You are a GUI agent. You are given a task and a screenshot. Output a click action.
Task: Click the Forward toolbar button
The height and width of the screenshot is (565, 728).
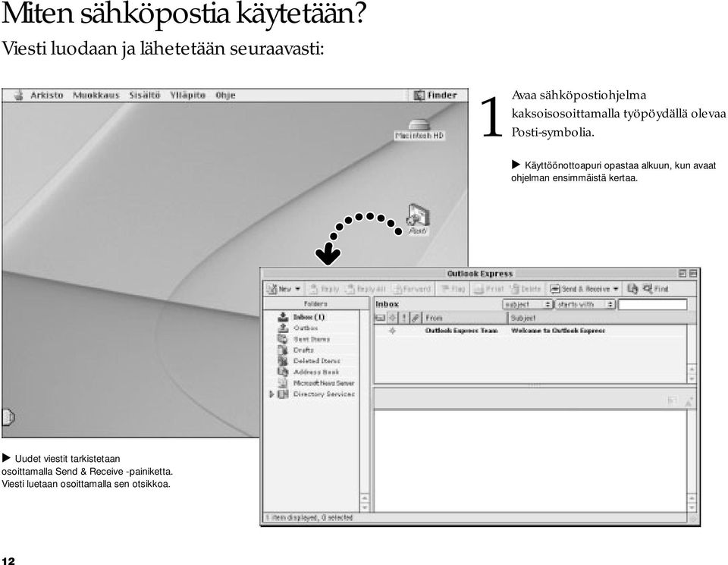coord(411,289)
